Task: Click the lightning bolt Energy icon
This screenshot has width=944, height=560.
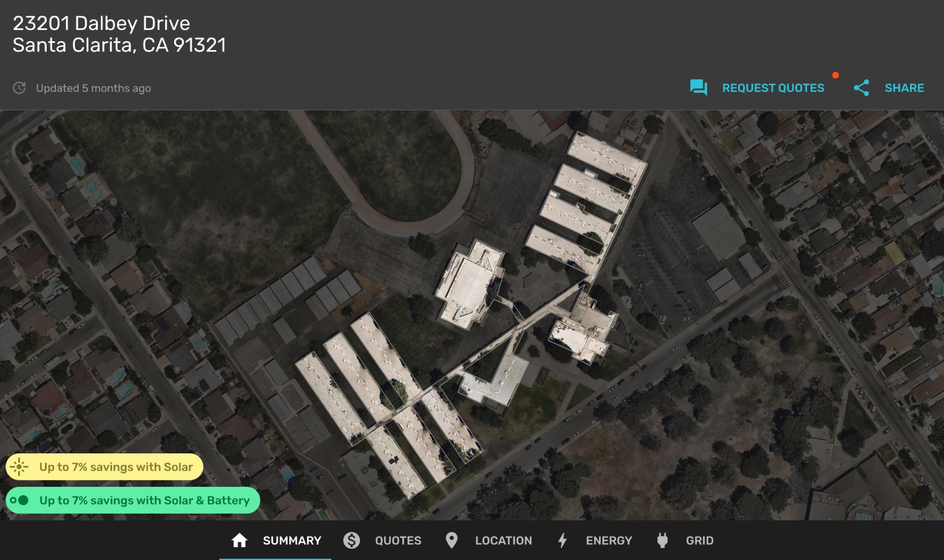Action: pos(562,540)
